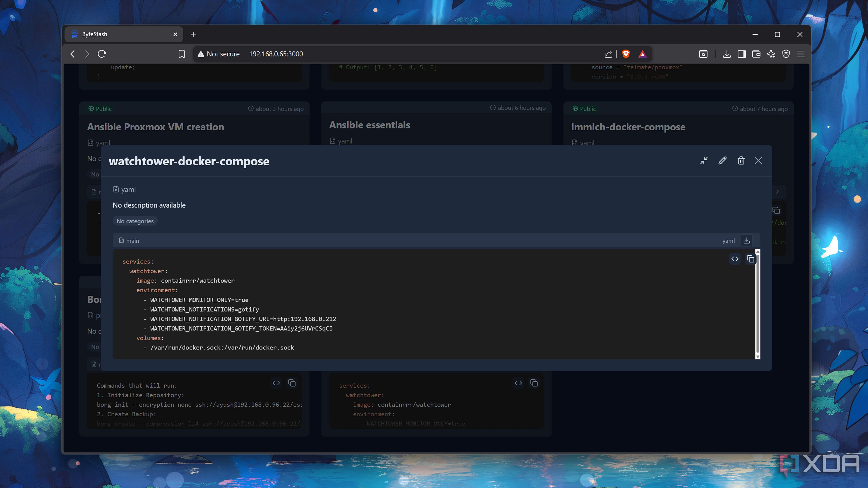
Task: Toggle code view on Borg commands card
Action: click(276, 383)
